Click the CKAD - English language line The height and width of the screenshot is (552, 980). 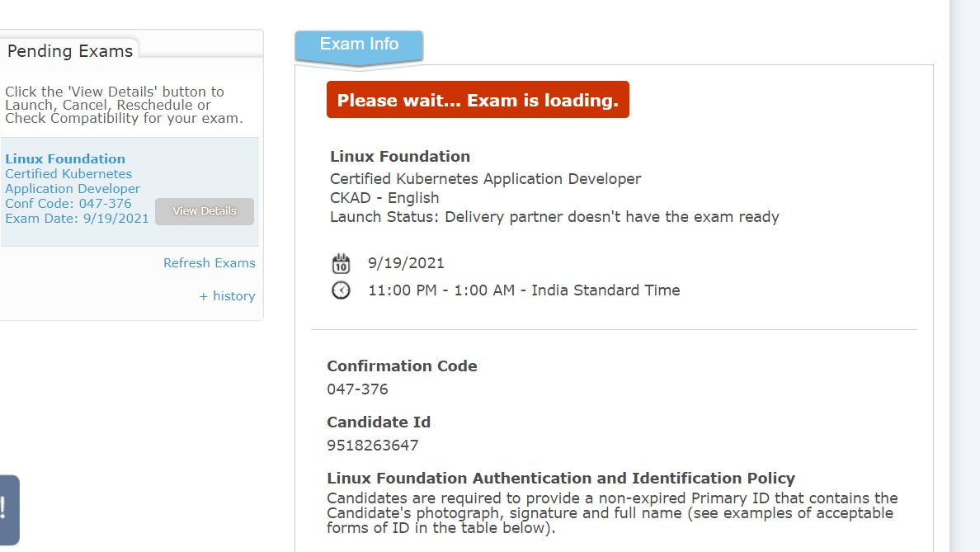[x=384, y=198]
